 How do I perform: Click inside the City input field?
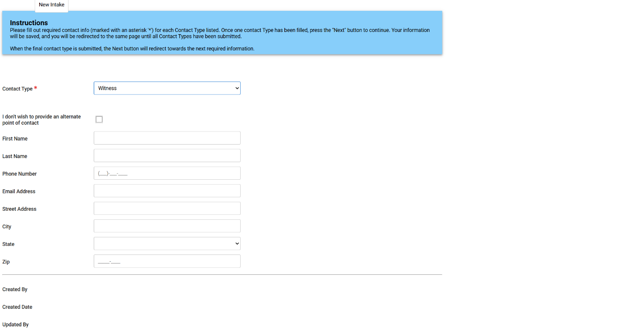point(167,226)
